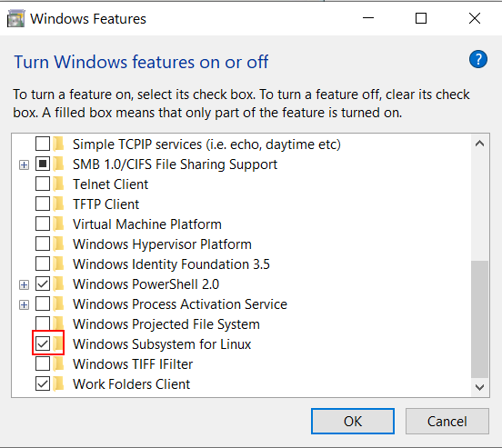
Task: Click folder icon beside Windows TIFF IFilter
Action: (x=58, y=363)
